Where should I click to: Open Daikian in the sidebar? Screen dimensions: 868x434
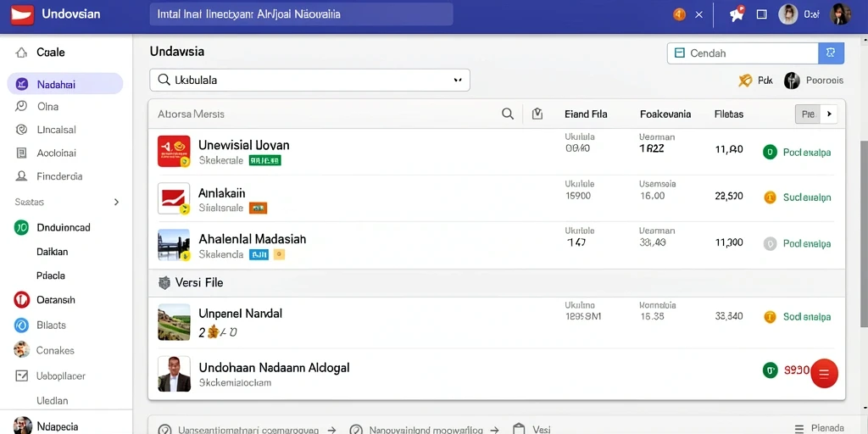[52, 252]
